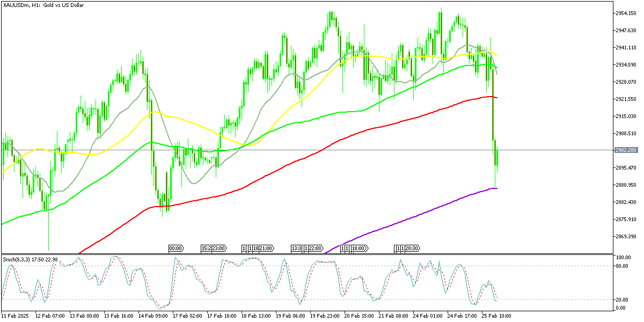This screenshot has width=644, height=322.
Task: Click the 2954.150 price axis label
Action: point(625,13)
